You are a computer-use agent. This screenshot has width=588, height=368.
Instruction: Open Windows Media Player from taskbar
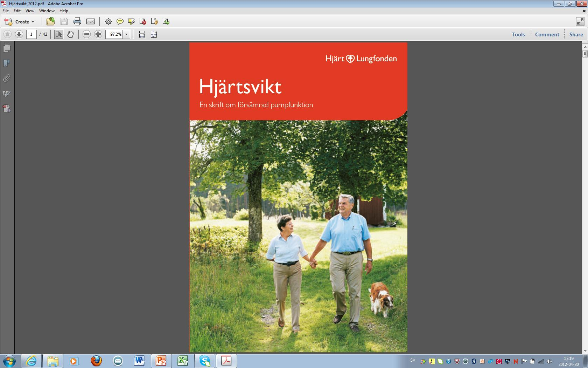[x=74, y=361]
